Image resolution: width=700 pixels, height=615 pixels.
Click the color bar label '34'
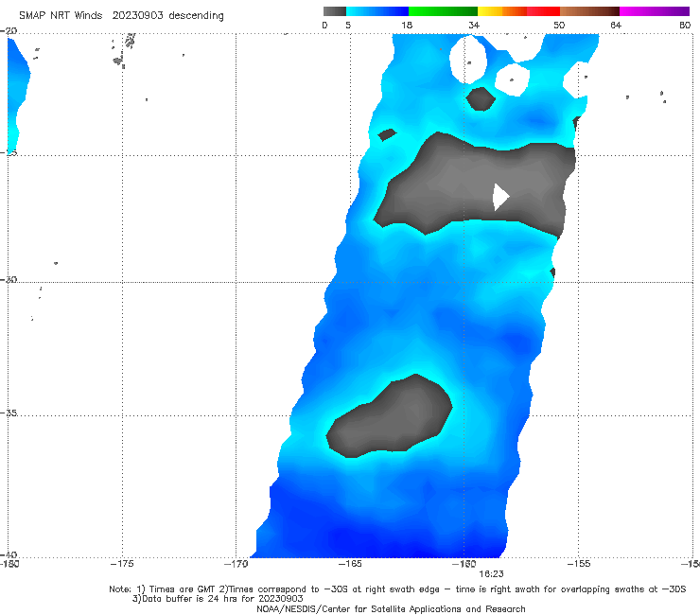(474, 25)
